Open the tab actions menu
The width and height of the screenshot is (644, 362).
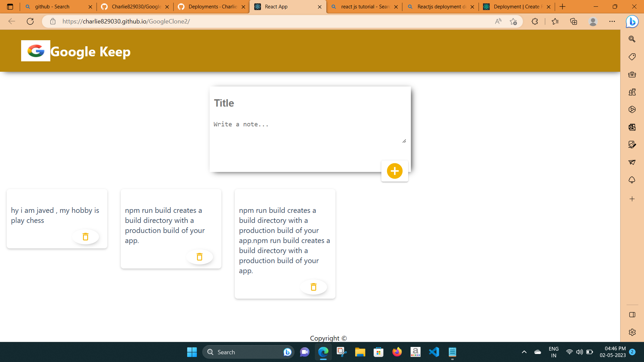[10, 7]
